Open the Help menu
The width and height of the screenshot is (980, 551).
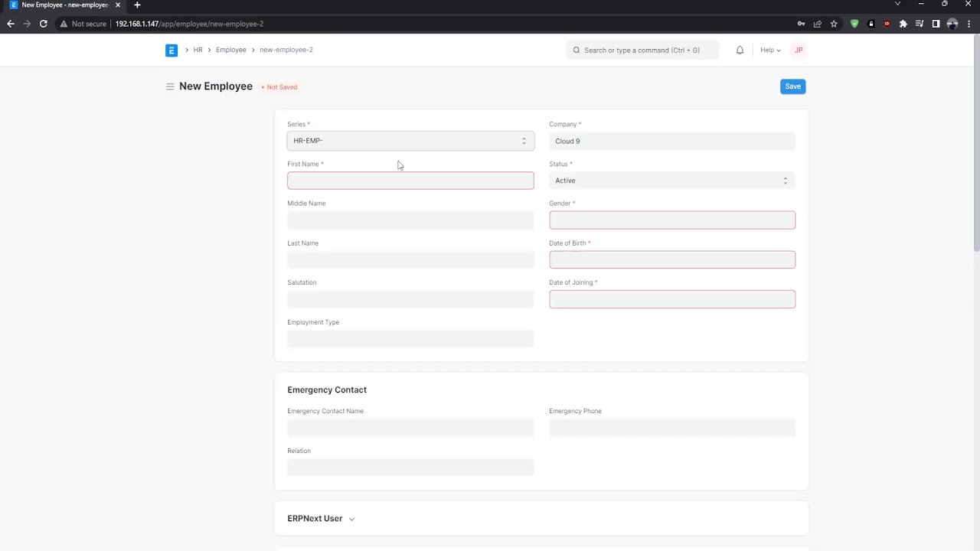[770, 51]
